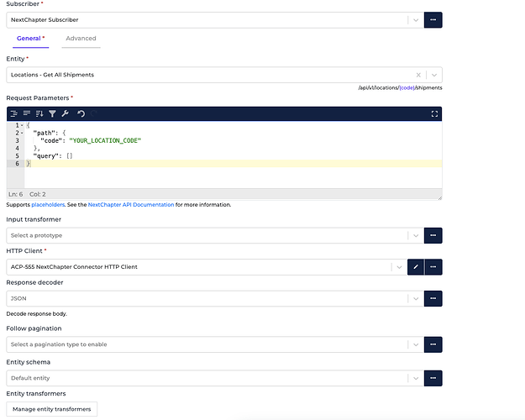Screen dimensions: 525x420
Task: Sort the JSON contents using the sort icon
Action: click(x=39, y=114)
